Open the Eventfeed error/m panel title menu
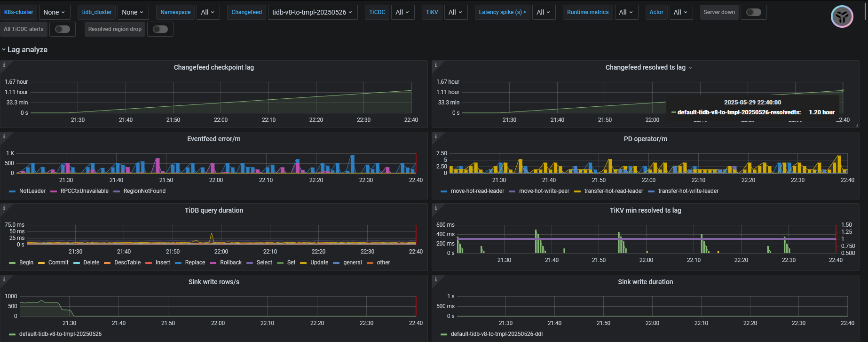Image resolution: width=868 pixels, height=342 pixels. tap(213, 139)
